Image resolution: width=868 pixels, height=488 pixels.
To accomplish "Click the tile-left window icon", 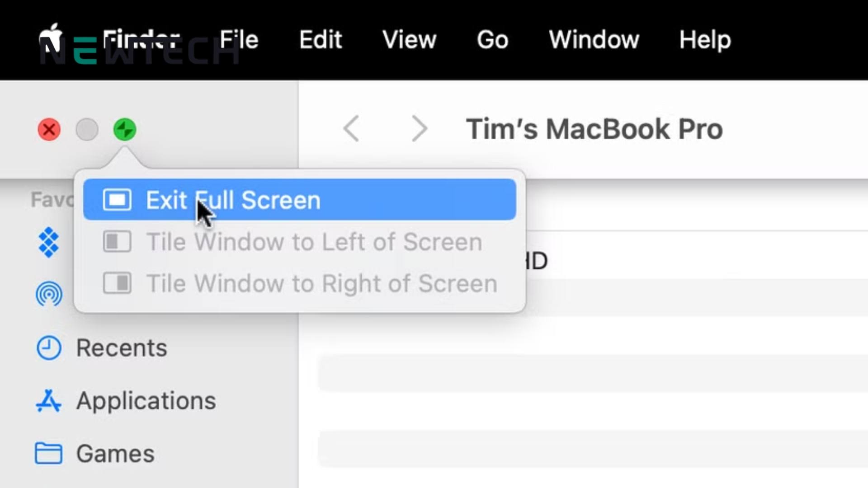I will (x=117, y=242).
